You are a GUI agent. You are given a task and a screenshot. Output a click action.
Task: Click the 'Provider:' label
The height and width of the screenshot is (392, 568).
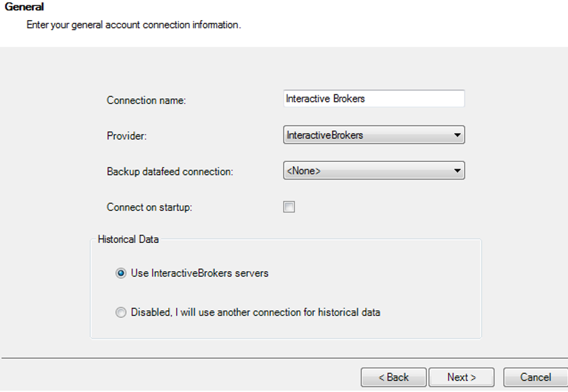(x=126, y=136)
